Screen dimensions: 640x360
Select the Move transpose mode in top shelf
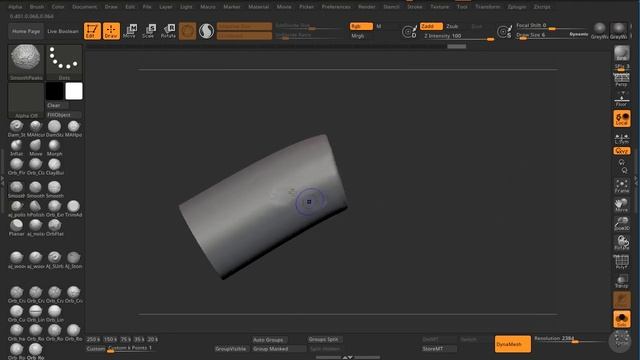[x=131, y=31]
